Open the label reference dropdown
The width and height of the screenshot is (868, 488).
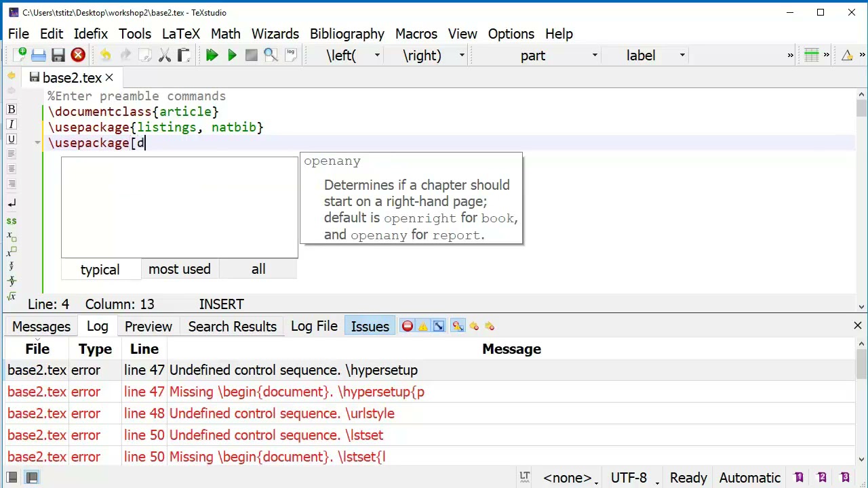pos(683,56)
